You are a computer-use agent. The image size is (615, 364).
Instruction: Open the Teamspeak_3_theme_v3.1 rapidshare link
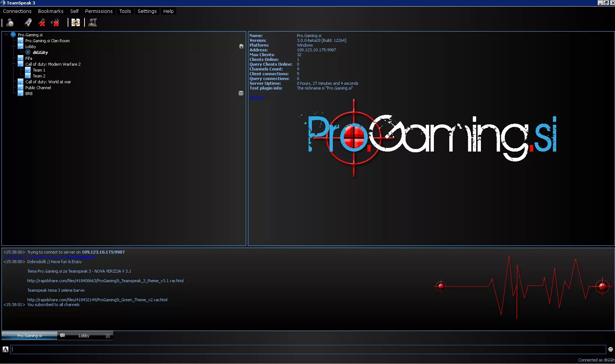[x=105, y=281]
